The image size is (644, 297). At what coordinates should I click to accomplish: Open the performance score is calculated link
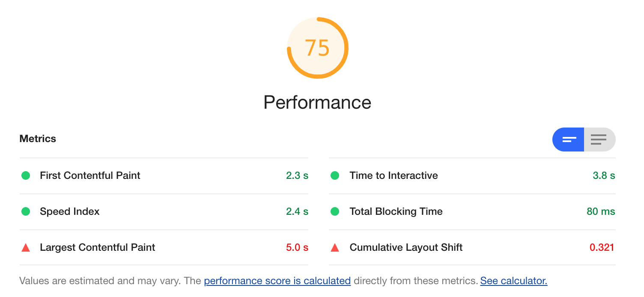tap(277, 281)
